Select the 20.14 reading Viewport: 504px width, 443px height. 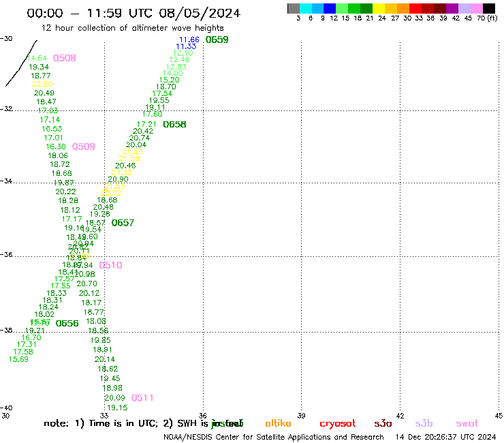point(105,359)
